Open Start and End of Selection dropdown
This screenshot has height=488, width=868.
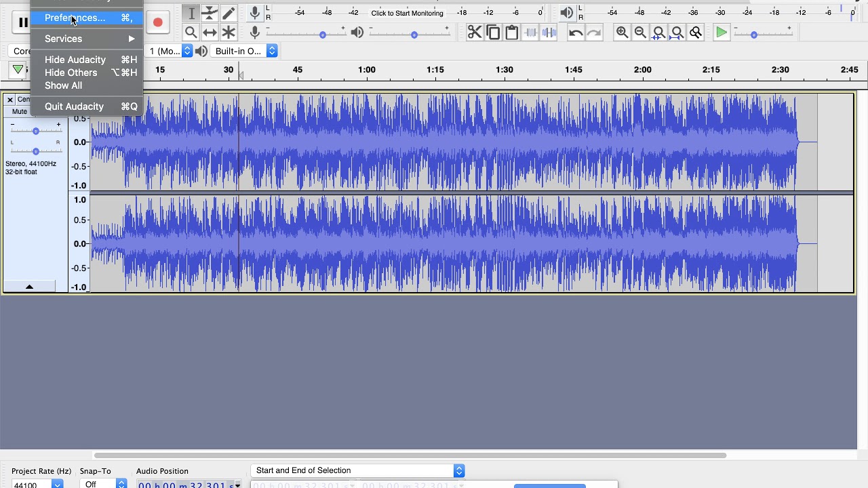(357, 470)
